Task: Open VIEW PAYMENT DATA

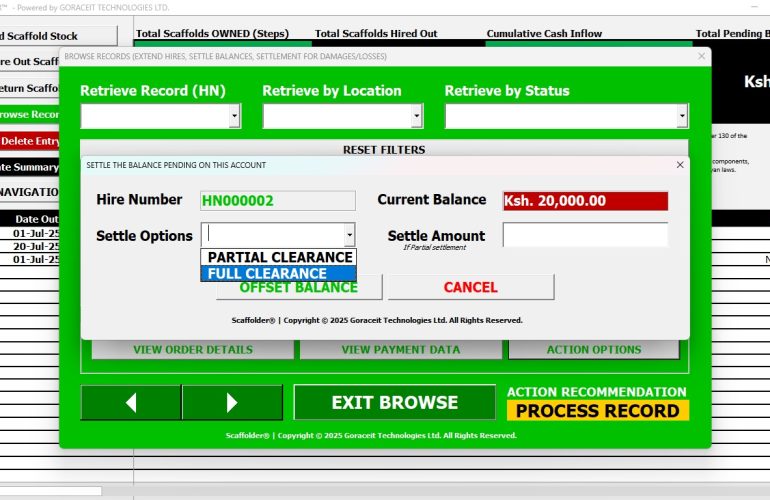Action: (401, 350)
